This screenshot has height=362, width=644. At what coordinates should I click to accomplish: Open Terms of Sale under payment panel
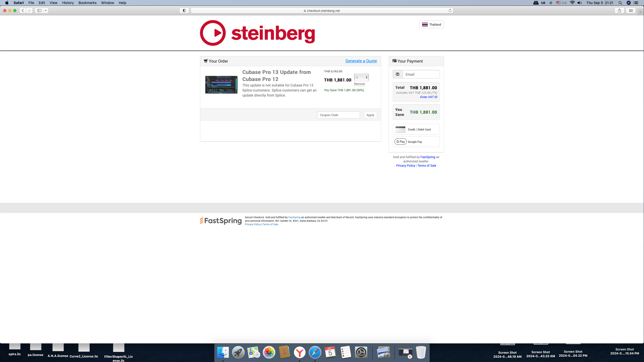(x=427, y=166)
